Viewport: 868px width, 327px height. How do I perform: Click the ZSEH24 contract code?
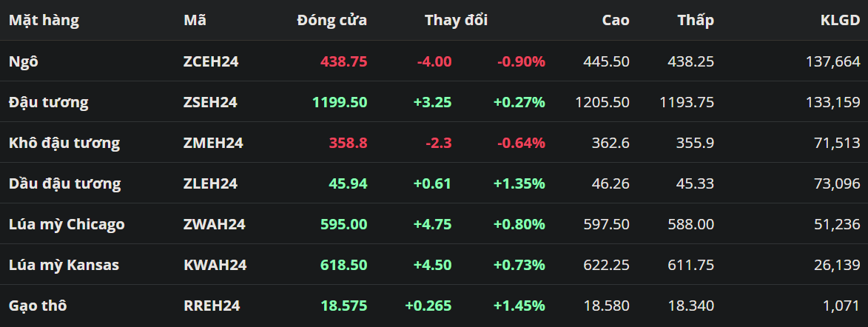click(210, 102)
